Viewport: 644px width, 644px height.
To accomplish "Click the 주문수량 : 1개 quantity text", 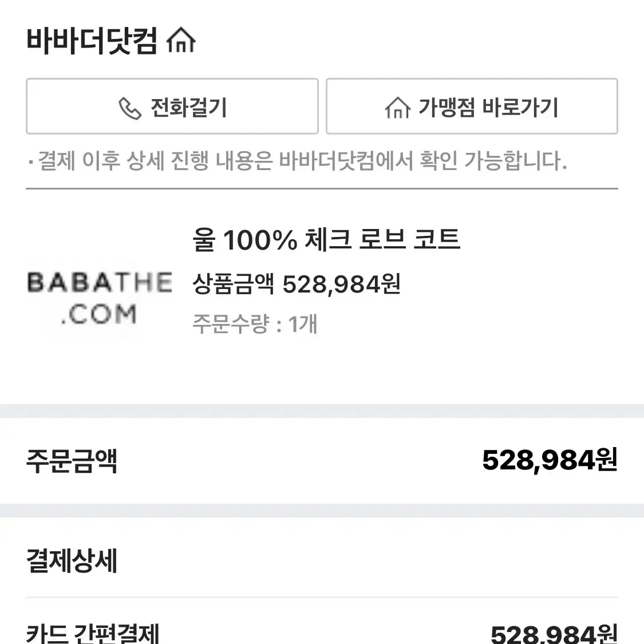I will (x=255, y=323).
